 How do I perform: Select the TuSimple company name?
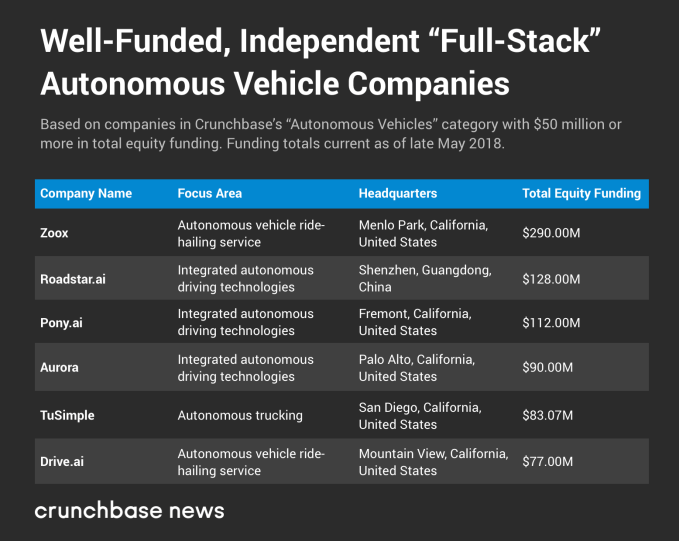69,416
